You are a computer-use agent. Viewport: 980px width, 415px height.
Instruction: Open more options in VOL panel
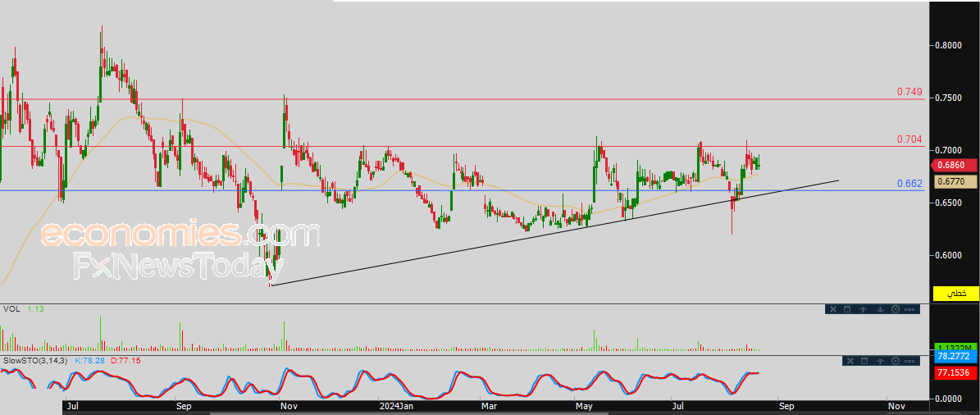(910, 309)
